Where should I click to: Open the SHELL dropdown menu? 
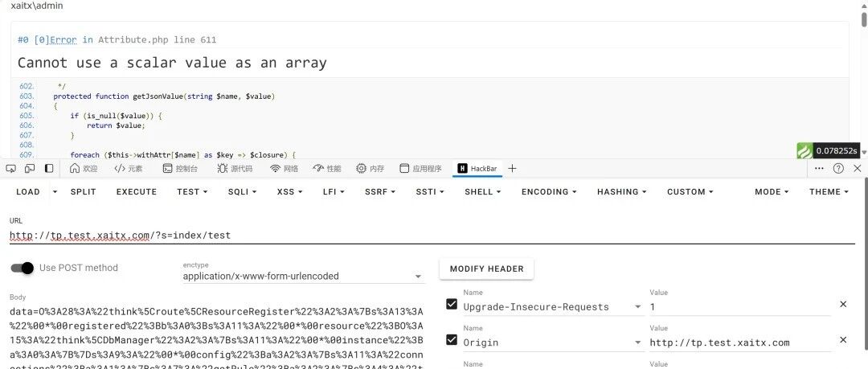[x=483, y=191]
